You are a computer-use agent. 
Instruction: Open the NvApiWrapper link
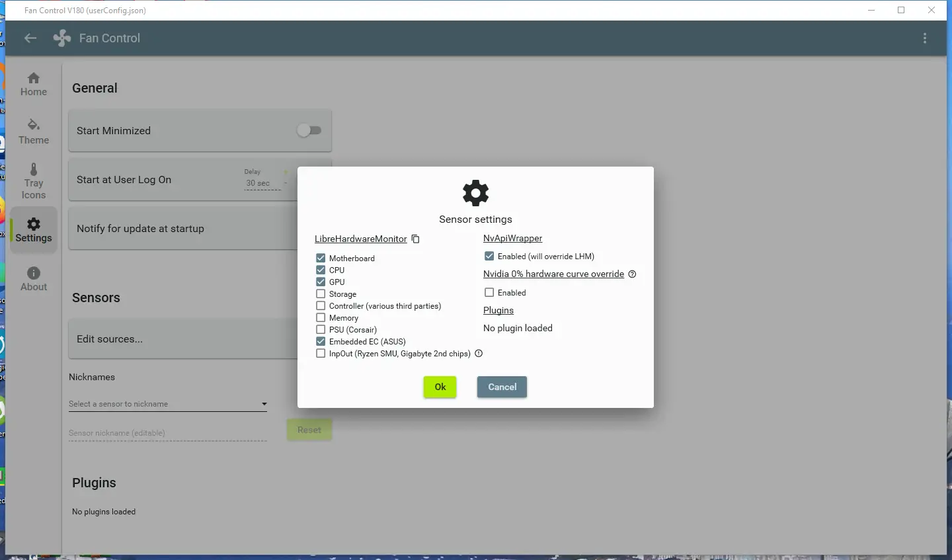click(x=512, y=238)
